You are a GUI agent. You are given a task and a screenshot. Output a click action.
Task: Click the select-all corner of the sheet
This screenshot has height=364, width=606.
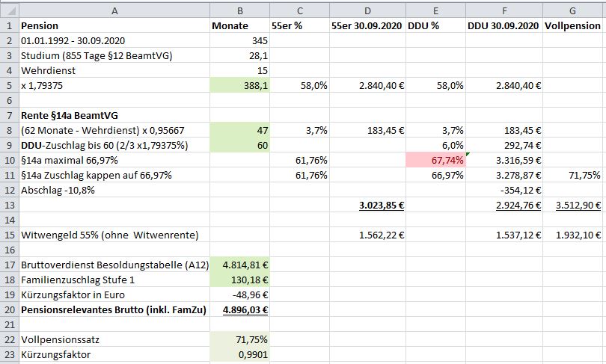tap(8, 8)
